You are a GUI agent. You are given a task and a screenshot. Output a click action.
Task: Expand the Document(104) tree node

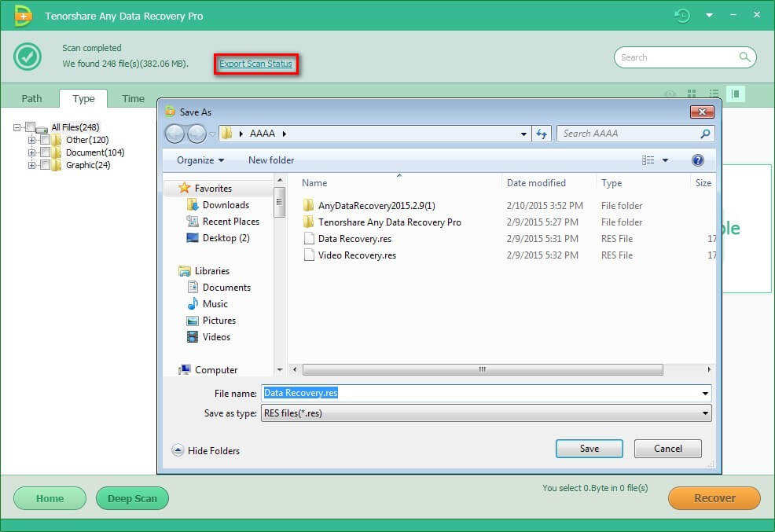31,152
